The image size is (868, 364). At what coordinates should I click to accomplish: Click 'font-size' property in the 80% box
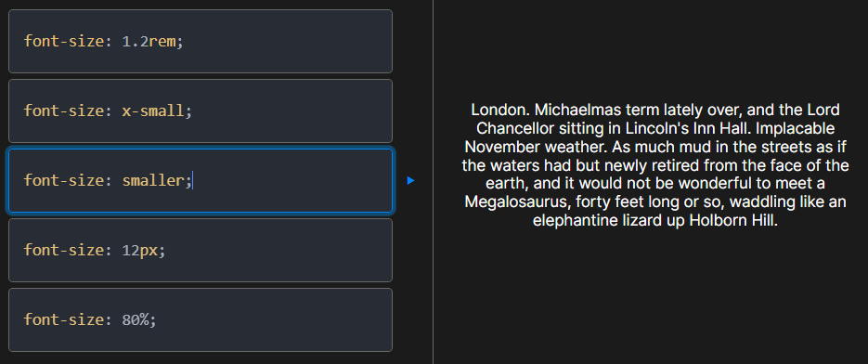(x=63, y=319)
